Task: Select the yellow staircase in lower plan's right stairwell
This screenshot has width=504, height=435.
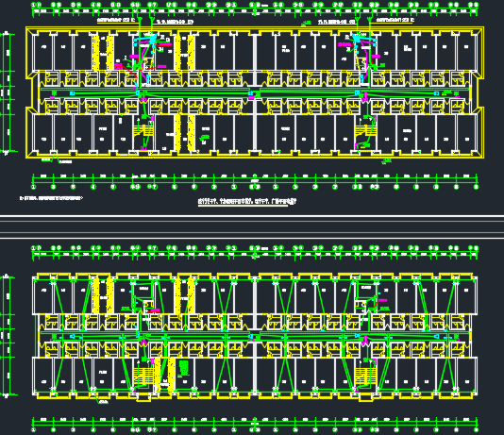Action: tap(365, 376)
